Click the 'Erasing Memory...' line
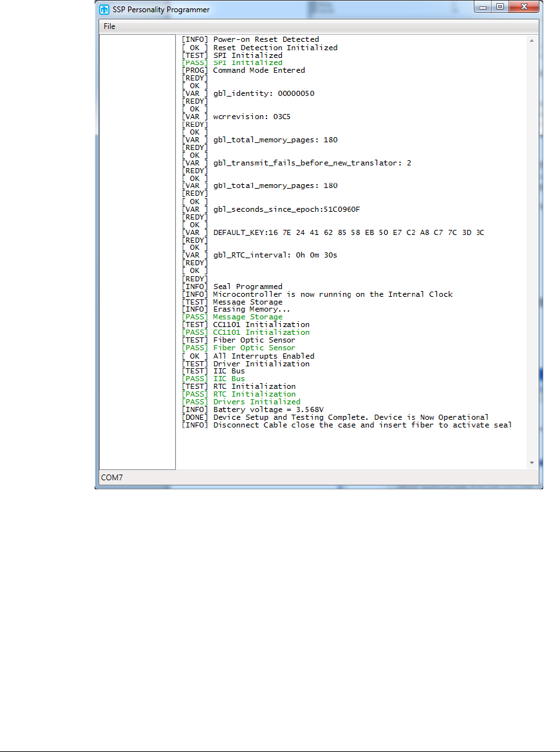The width and height of the screenshot is (560, 752). point(236,309)
